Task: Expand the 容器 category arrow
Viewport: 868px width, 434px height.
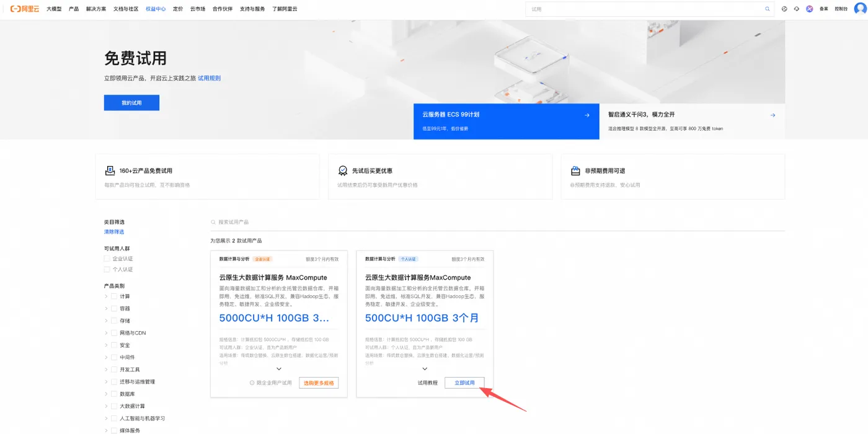Action: pos(106,309)
